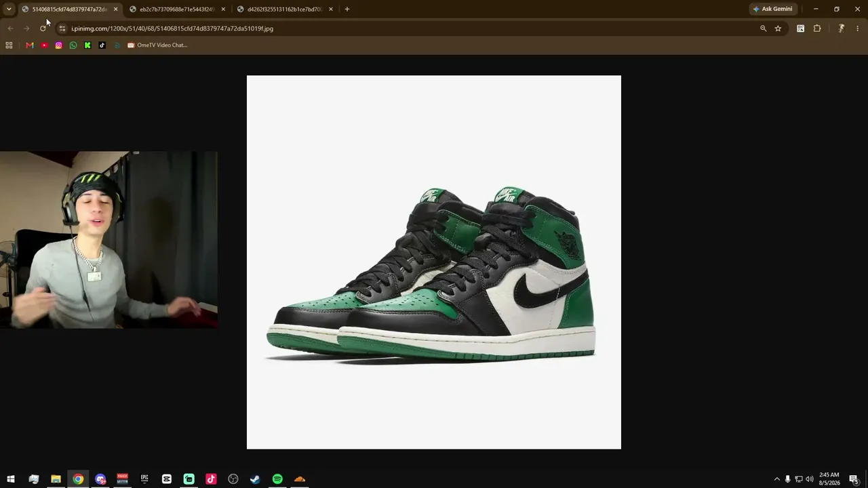Screen dimensions: 868x488
Task: Go back to the previous page
Action: [x=10, y=28]
